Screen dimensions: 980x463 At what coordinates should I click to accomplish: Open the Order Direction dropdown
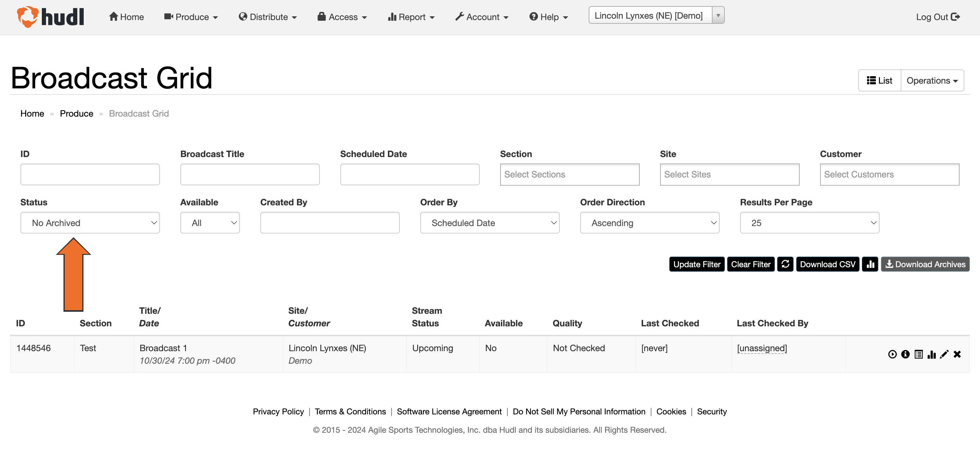point(650,223)
